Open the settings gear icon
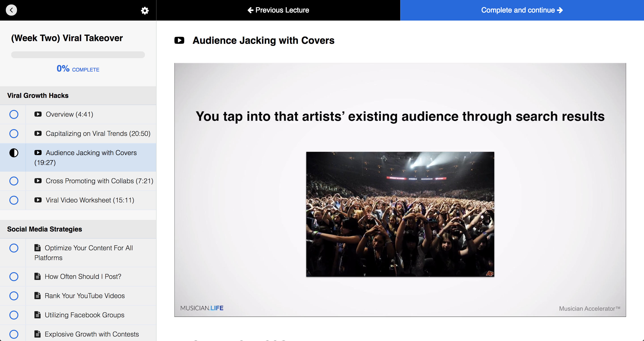This screenshot has height=341, width=644. pyautogui.click(x=145, y=11)
